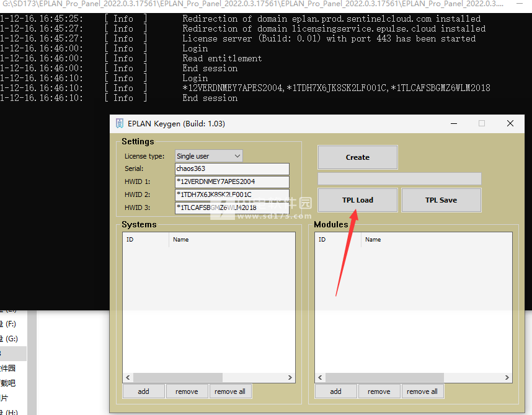Click the console window title path text
This screenshot has width=532, height=415.
pyautogui.click(x=253, y=4)
